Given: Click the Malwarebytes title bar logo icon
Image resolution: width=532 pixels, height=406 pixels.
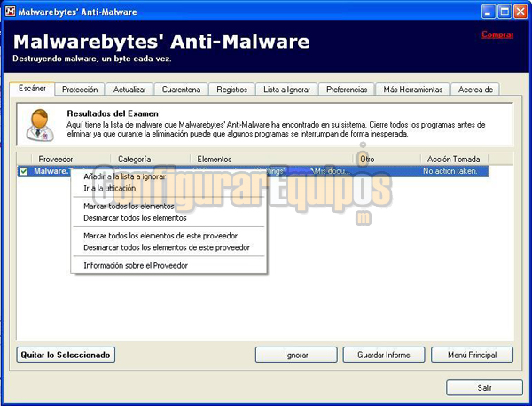Looking at the screenshot, I should pyautogui.click(x=10, y=12).
